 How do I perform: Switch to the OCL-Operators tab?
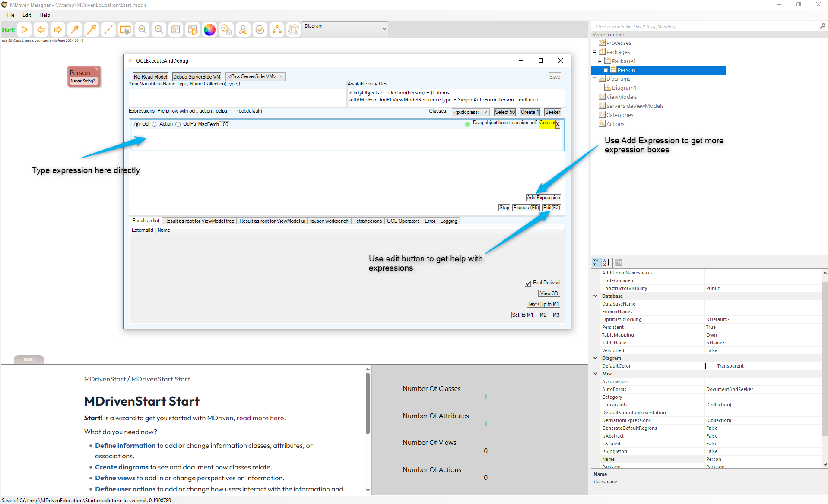[403, 221]
